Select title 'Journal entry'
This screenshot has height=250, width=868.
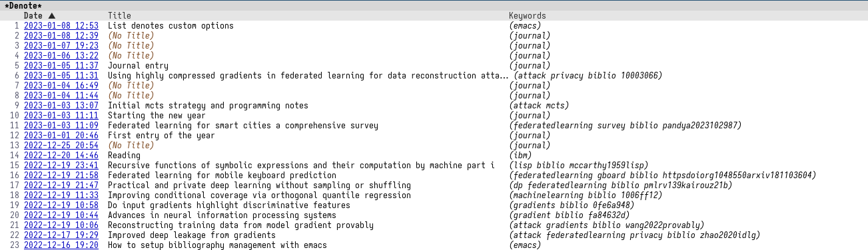click(x=138, y=65)
